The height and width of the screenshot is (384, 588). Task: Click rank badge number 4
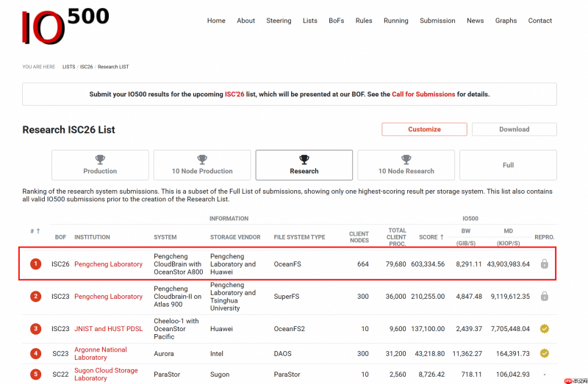point(35,353)
